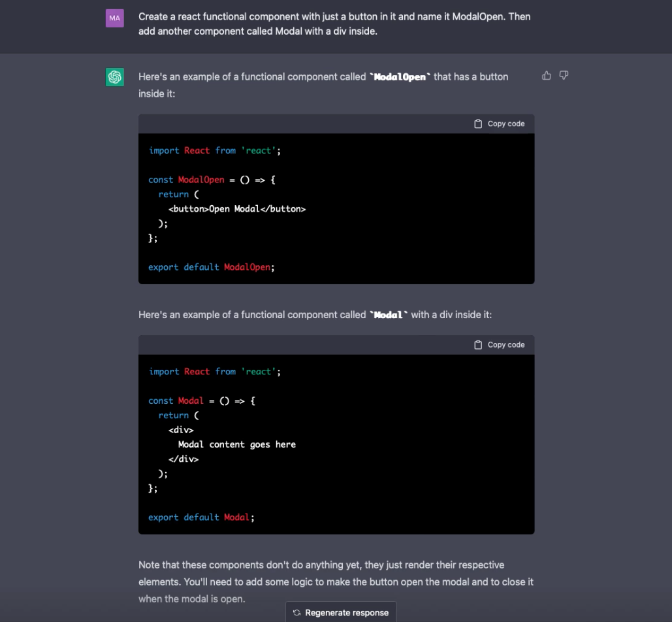Click the MA user avatar icon
Screen dimensions: 672x622
coord(114,18)
